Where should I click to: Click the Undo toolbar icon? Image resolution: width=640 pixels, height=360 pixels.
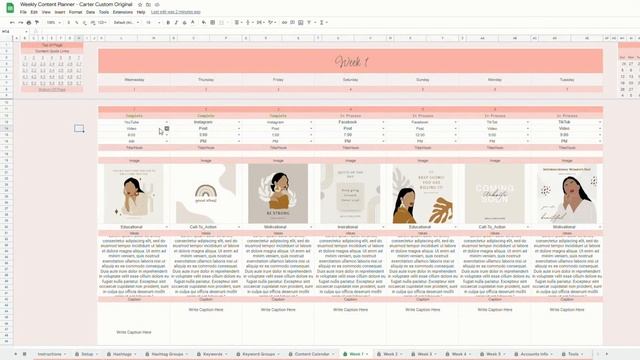tap(12, 22)
